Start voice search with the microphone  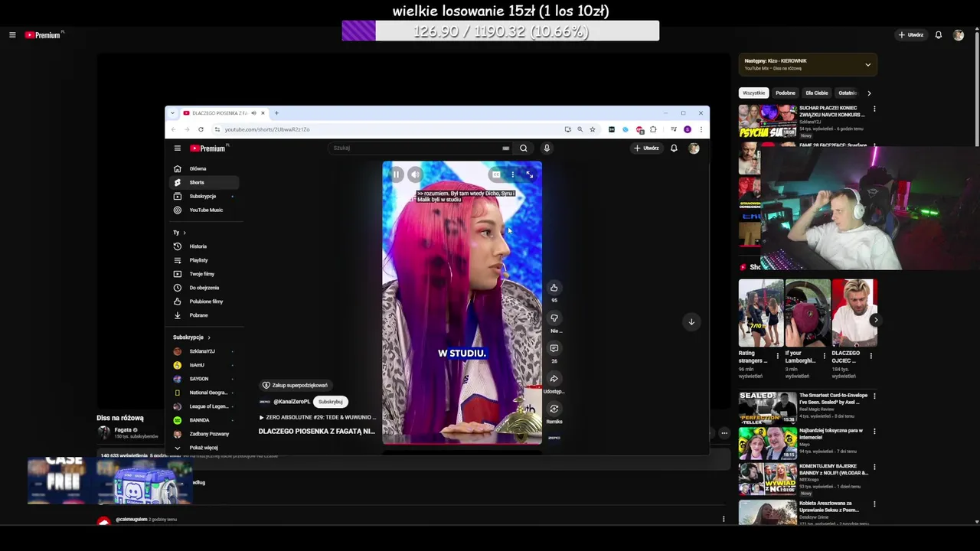[x=547, y=148]
